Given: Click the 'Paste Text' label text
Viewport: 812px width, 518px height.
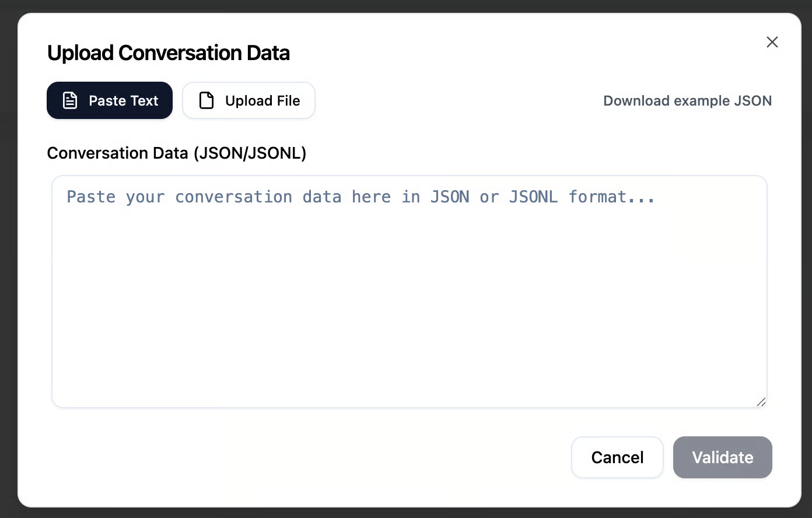Looking at the screenshot, I should tap(123, 100).
